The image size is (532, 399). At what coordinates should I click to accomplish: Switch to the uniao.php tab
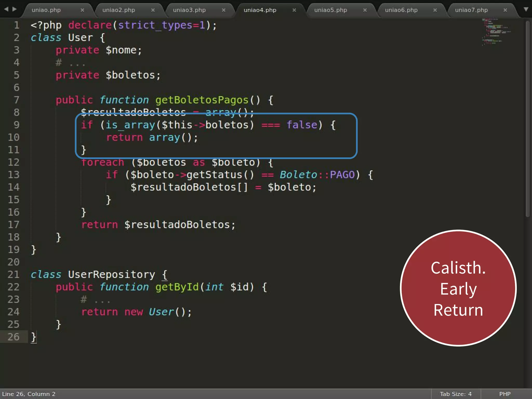[46, 10]
